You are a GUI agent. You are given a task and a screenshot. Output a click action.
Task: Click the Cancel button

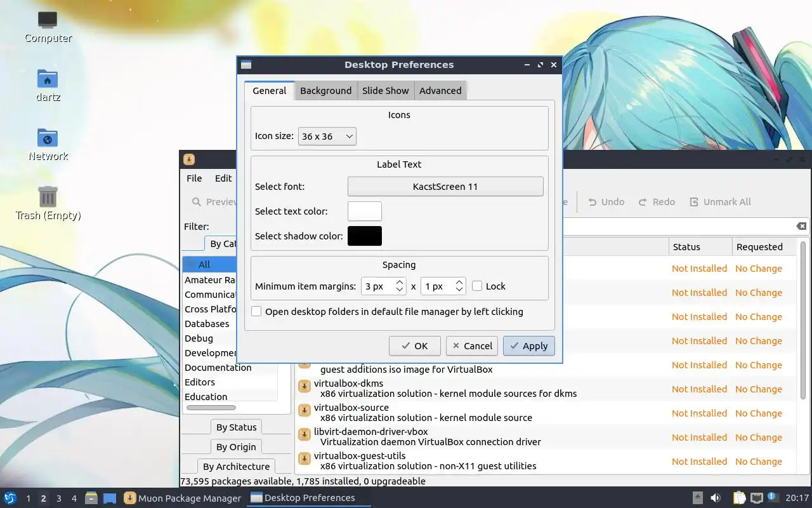pyautogui.click(x=471, y=346)
